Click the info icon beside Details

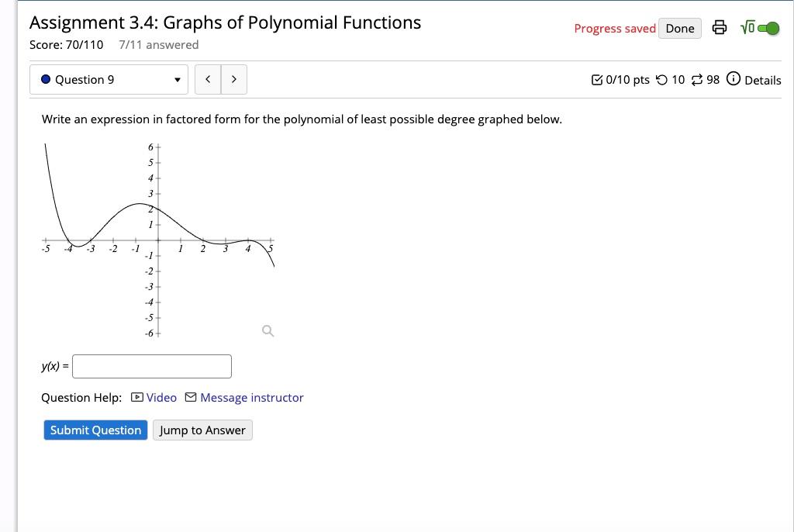pyautogui.click(x=733, y=79)
